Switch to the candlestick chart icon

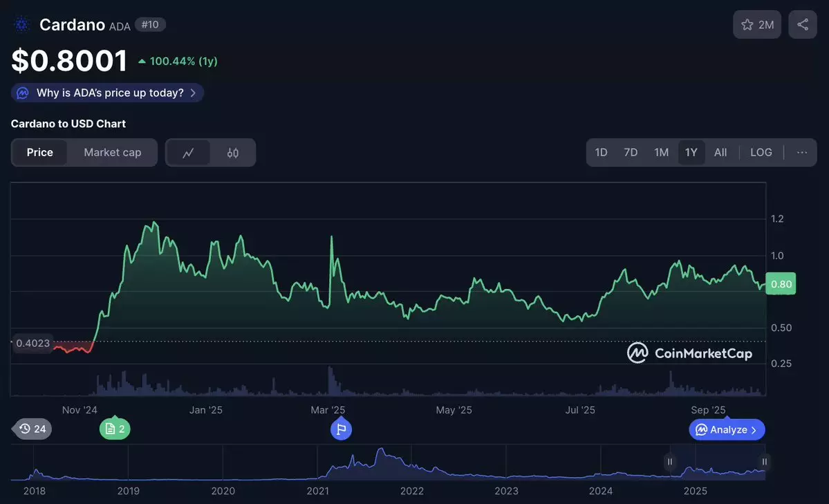[232, 153]
